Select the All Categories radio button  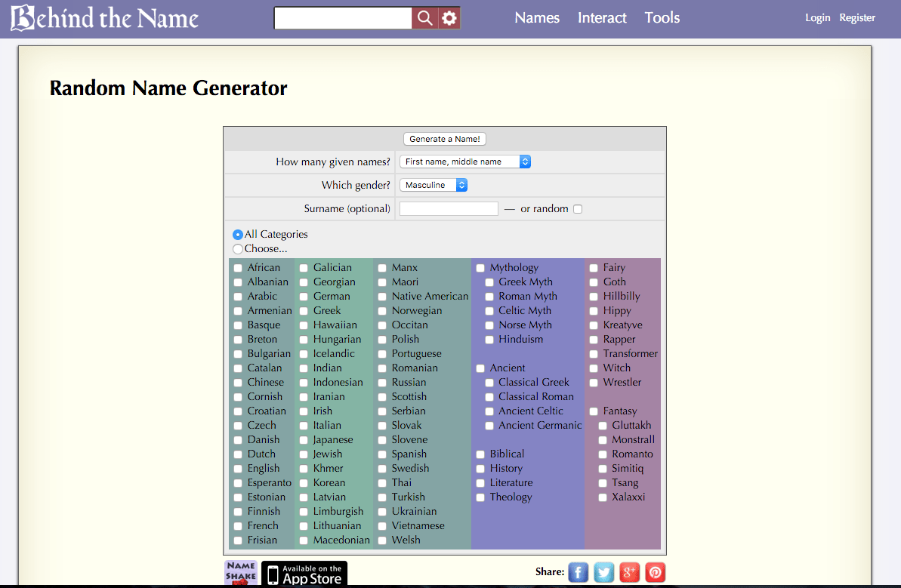pyautogui.click(x=238, y=235)
